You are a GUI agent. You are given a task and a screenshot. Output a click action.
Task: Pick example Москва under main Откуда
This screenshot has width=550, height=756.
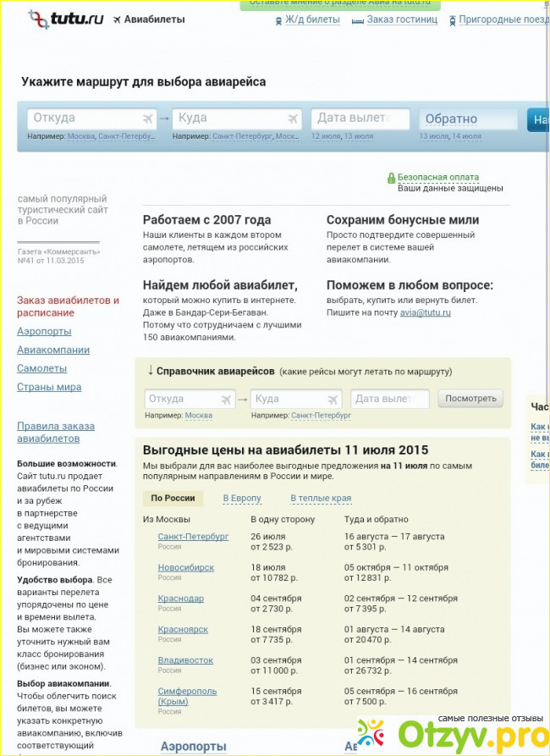(81, 136)
